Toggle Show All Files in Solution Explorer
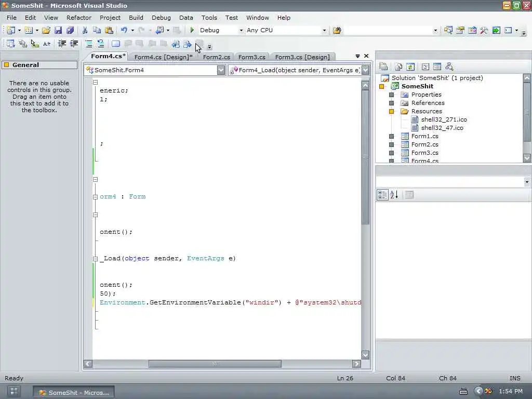The width and height of the screenshot is (532, 399). click(x=398, y=67)
